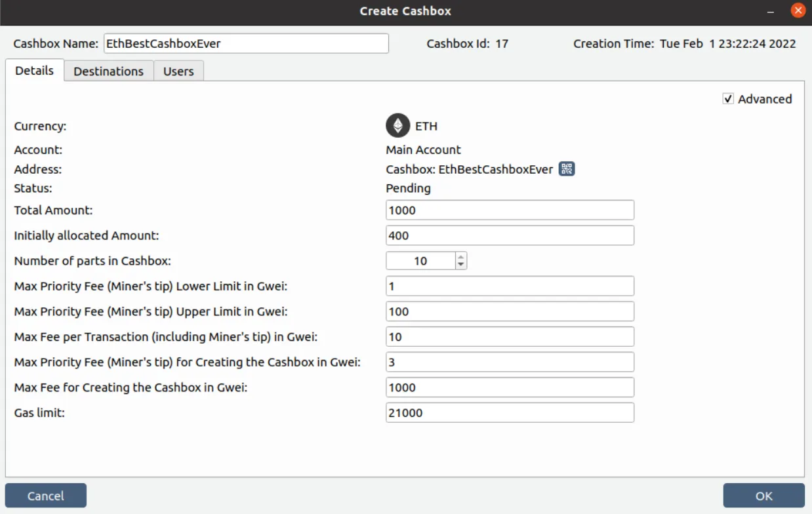Edit the Cashbox Name field
The width and height of the screenshot is (812, 514).
point(246,44)
